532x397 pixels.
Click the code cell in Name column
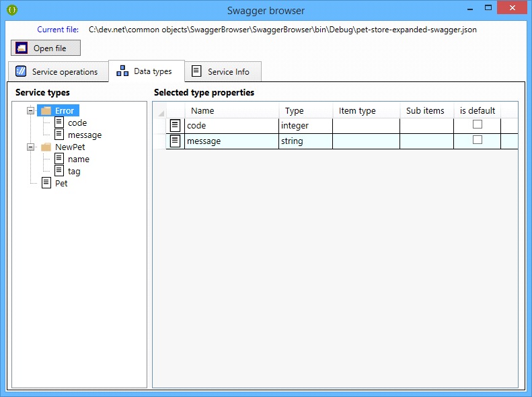click(x=232, y=126)
